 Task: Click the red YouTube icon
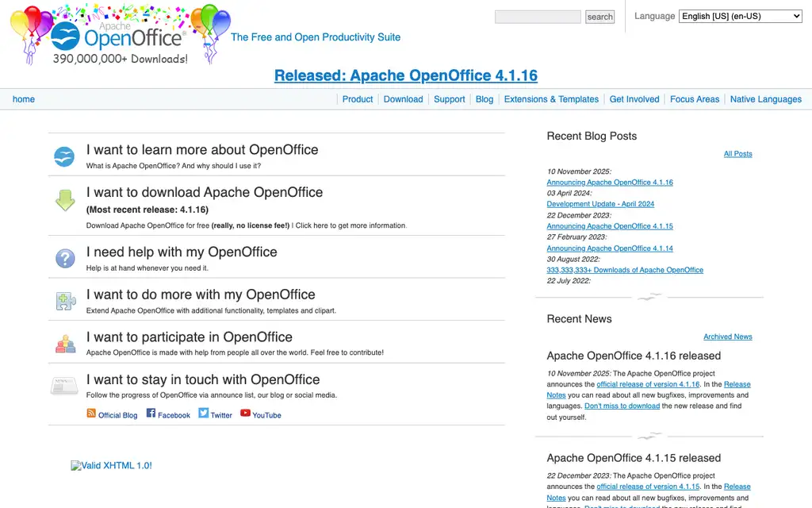(x=246, y=413)
